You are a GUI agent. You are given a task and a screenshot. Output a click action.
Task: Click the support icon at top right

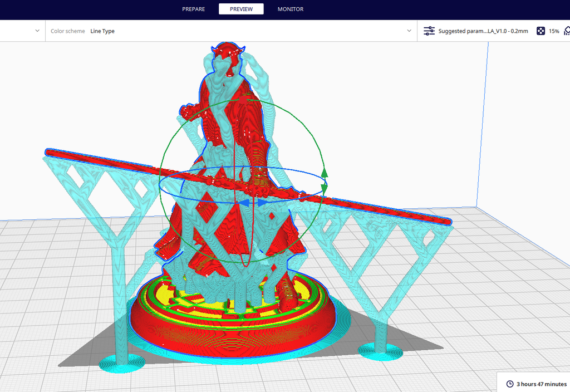(x=567, y=31)
